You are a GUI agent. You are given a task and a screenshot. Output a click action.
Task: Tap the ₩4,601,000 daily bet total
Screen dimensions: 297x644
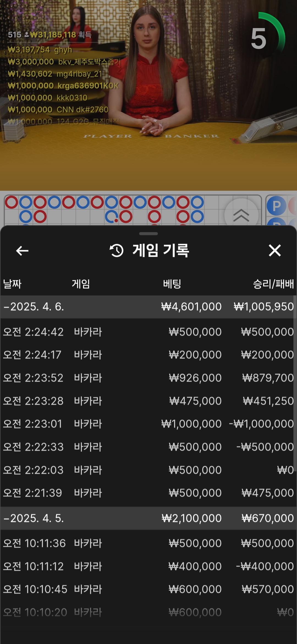(x=191, y=307)
